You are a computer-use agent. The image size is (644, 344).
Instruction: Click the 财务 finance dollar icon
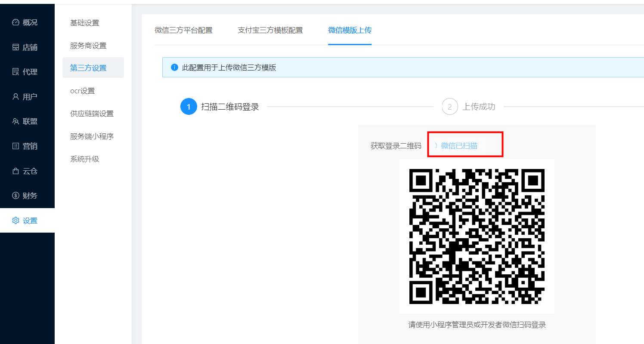click(15, 196)
